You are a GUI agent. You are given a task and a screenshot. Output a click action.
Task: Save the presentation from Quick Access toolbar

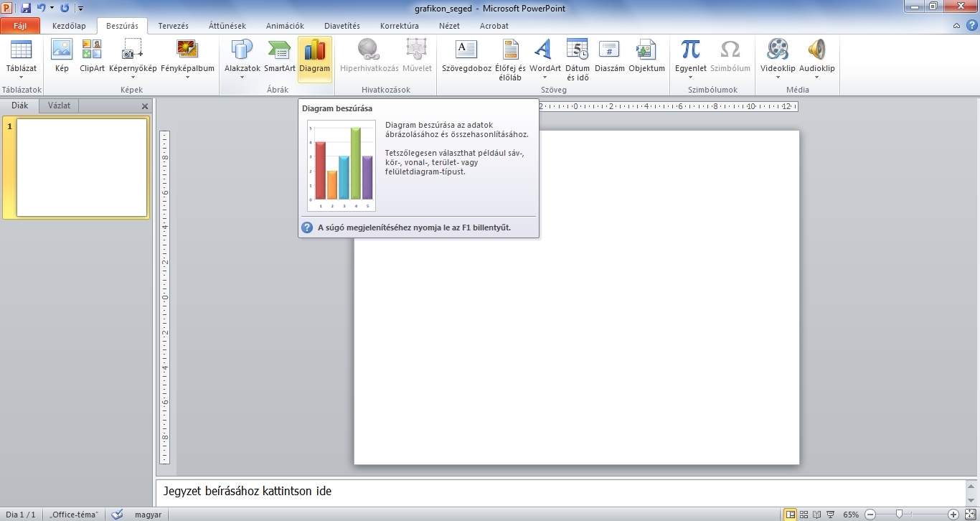click(x=28, y=7)
